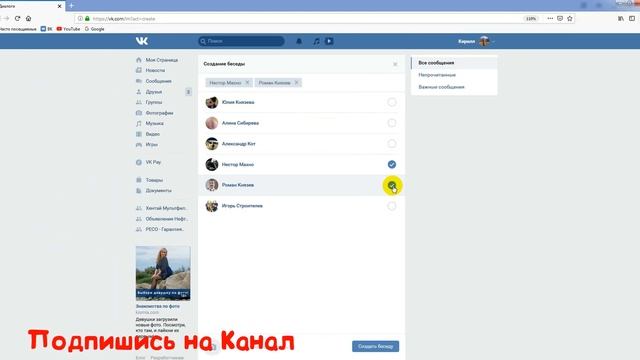The width and height of the screenshot is (640, 360).
Task: Open the VK logo home link
Action: pos(142,41)
